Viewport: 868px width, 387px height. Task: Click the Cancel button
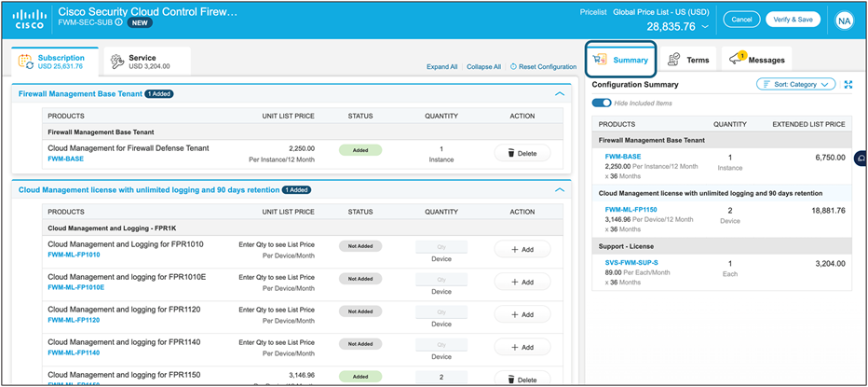741,20
